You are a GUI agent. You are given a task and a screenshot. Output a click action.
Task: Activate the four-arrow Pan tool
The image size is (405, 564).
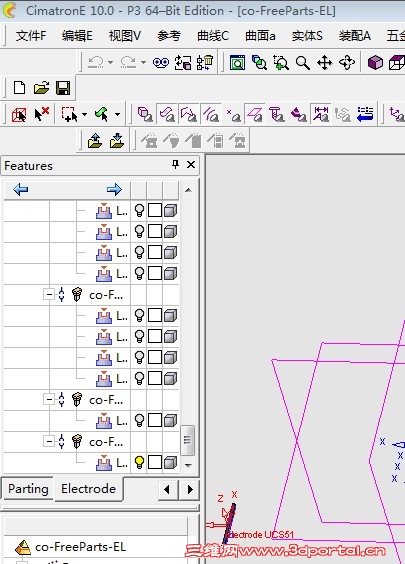[324, 63]
